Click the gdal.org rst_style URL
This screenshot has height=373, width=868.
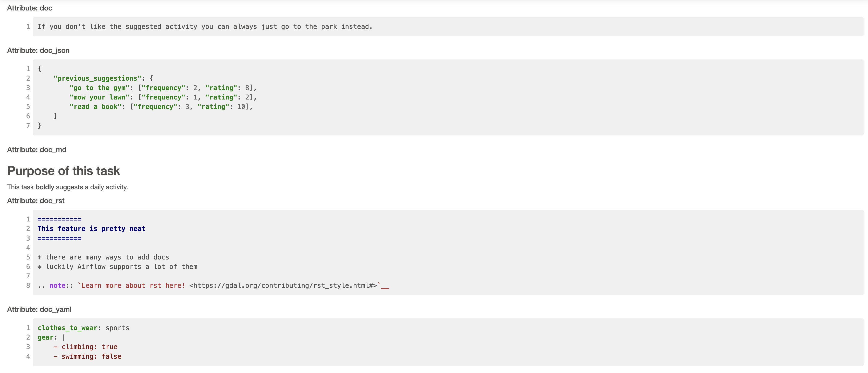(283, 286)
